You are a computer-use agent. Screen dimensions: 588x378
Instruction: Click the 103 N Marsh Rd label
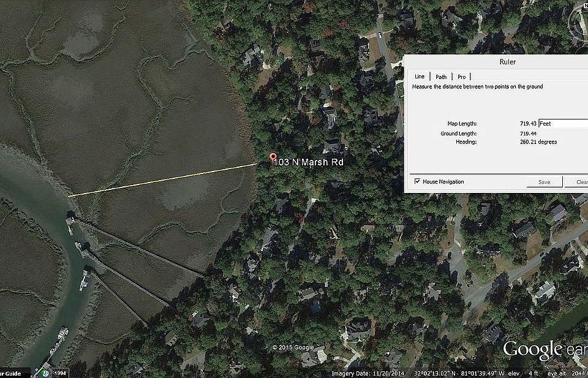[308, 162]
